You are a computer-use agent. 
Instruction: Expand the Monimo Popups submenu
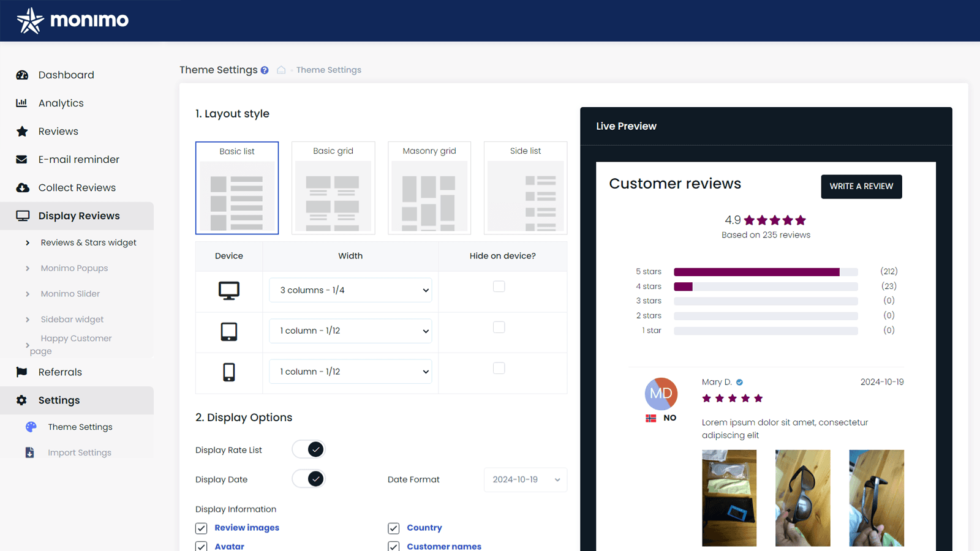coord(73,268)
